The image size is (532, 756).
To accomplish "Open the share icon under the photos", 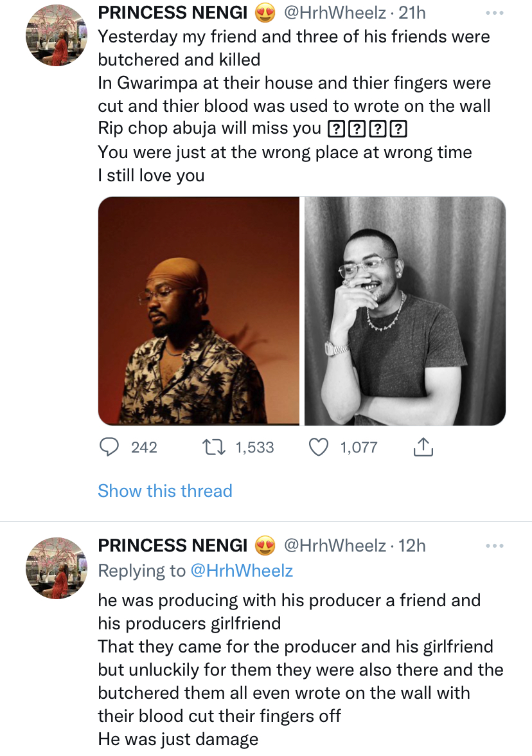I will 422,447.
